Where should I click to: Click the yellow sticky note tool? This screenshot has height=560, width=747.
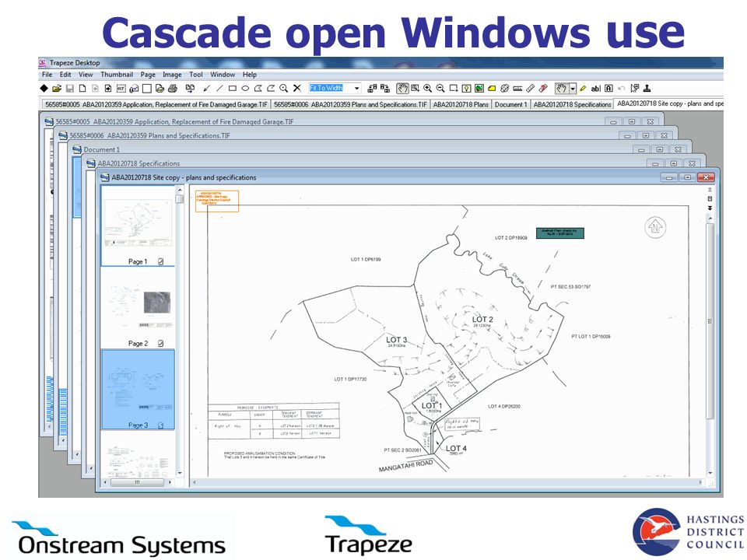click(492, 88)
